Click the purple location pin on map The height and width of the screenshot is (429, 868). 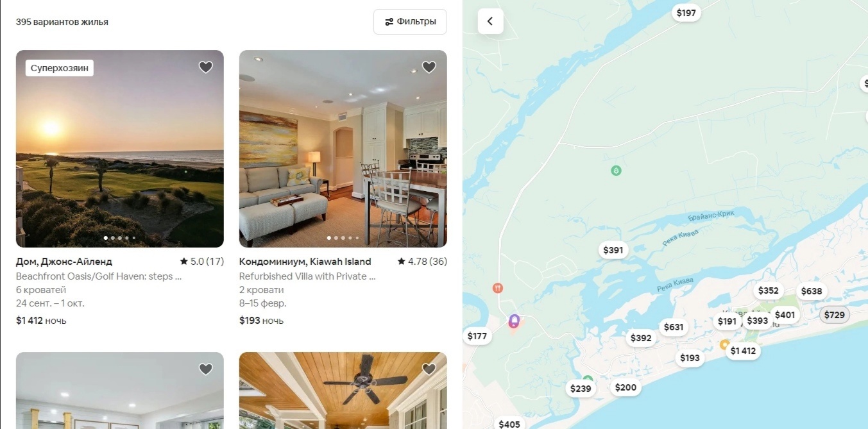pos(514,321)
